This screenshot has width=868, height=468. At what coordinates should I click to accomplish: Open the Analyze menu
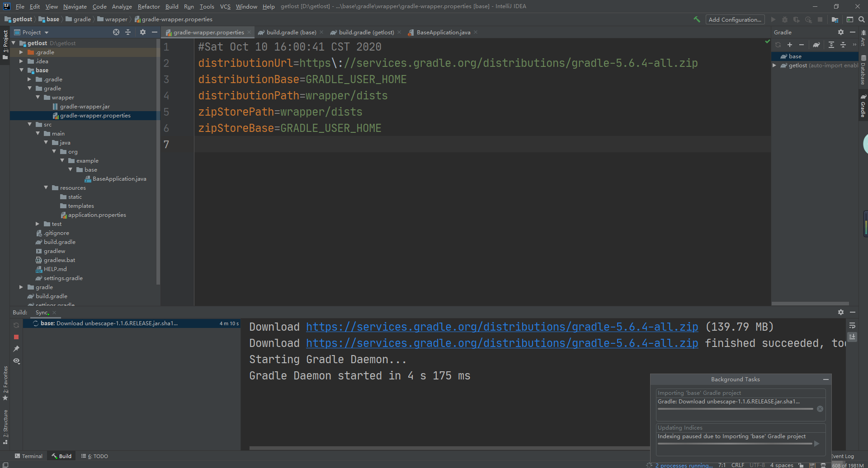[x=122, y=6]
